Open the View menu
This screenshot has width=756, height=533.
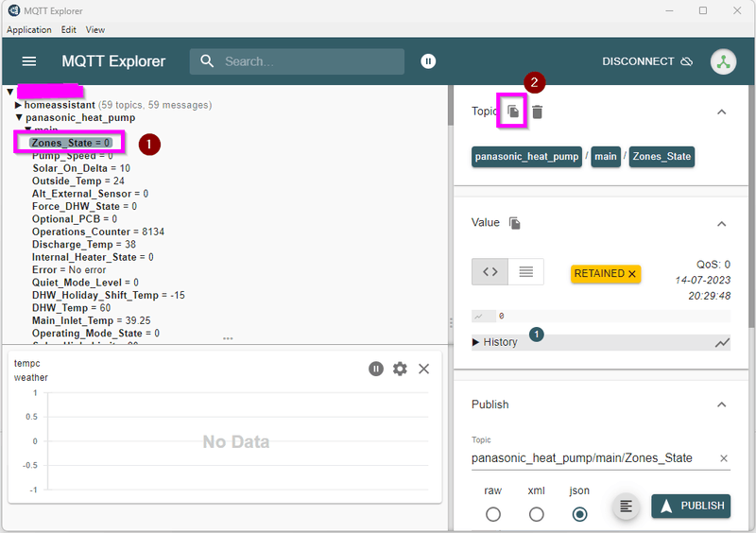point(95,29)
